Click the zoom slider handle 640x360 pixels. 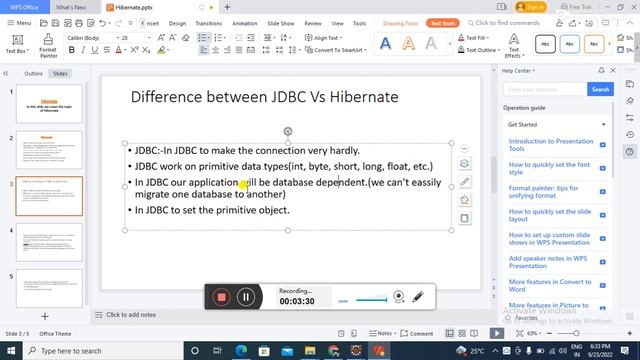[x=576, y=333]
